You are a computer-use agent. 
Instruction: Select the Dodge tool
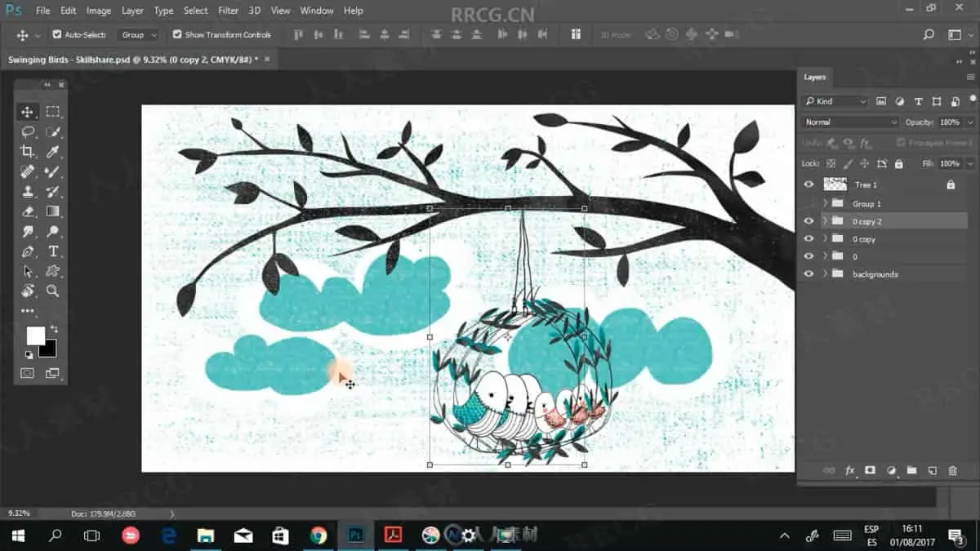(x=53, y=232)
